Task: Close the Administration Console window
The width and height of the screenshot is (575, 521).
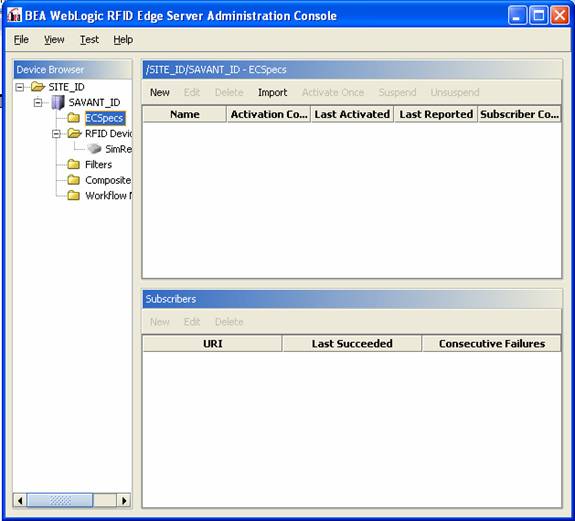Action: [x=560, y=16]
